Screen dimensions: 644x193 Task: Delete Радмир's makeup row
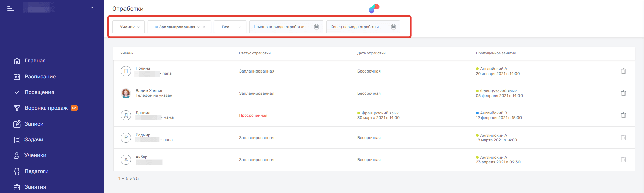tap(623, 138)
